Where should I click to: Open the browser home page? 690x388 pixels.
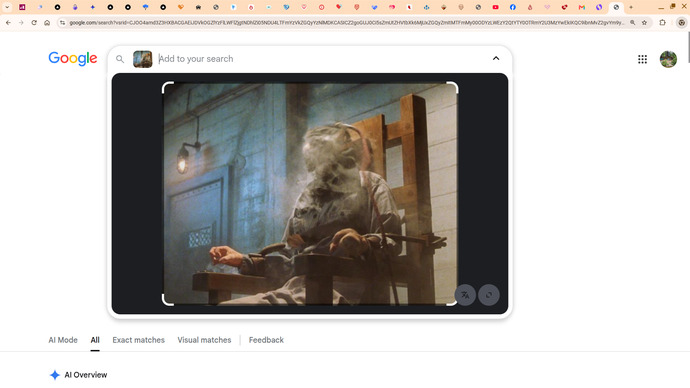click(47, 23)
